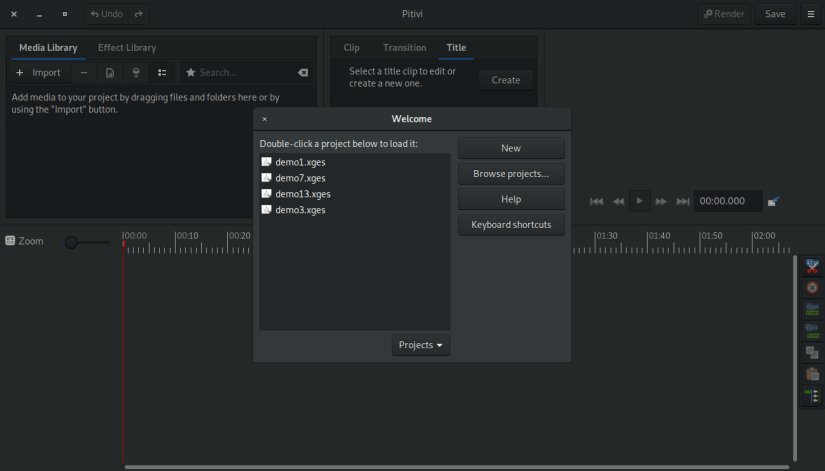Image resolution: width=825 pixels, height=471 pixels.
Task: Save the project
Action: (x=775, y=14)
